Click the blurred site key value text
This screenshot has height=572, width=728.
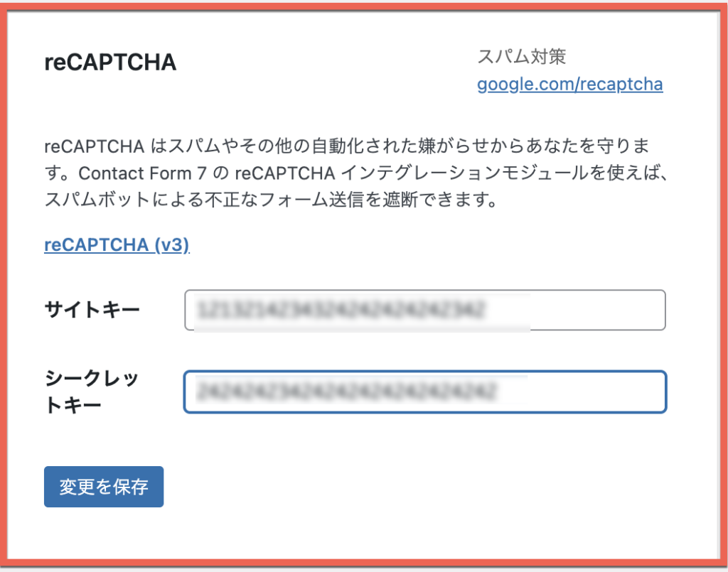(x=341, y=310)
